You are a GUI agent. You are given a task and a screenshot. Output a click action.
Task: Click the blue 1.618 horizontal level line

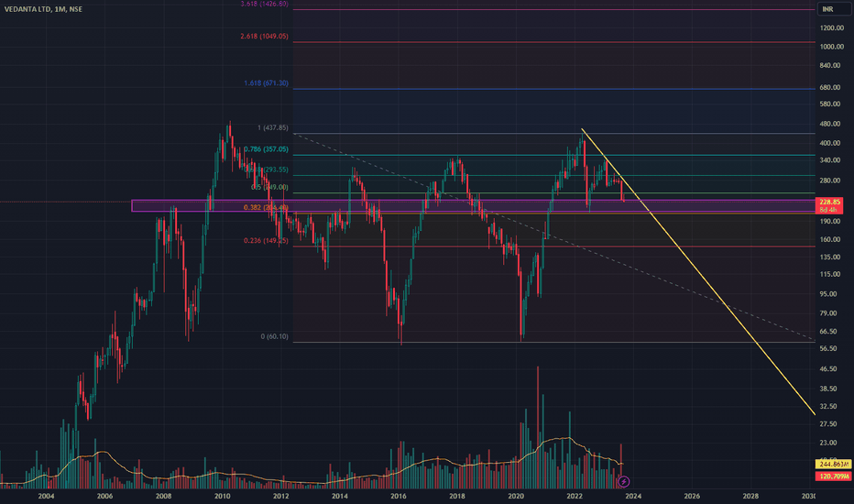click(x=553, y=89)
